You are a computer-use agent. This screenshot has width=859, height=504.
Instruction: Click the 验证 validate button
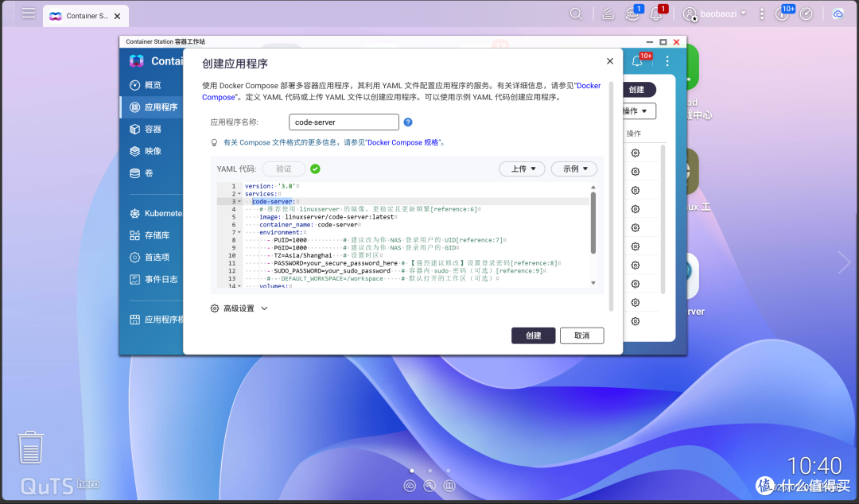(x=283, y=169)
